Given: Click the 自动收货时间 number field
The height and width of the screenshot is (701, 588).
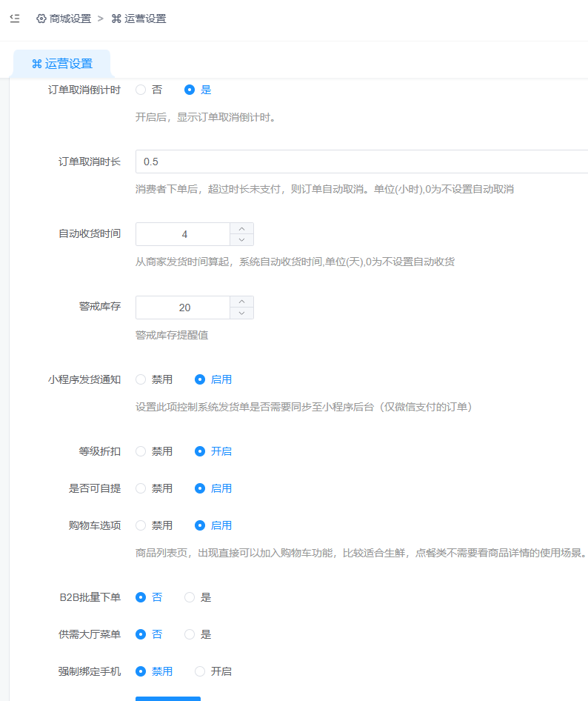Looking at the screenshot, I should click(184, 234).
